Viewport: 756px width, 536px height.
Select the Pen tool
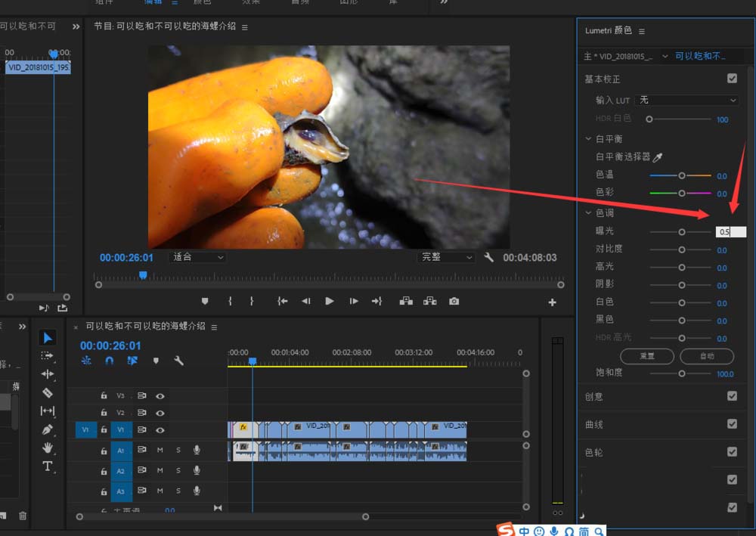coord(47,429)
